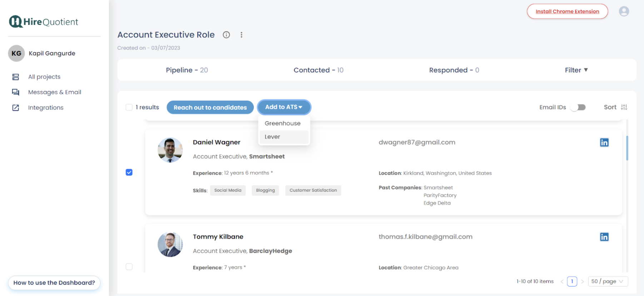The height and width of the screenshot is (296, 644).
Task: Uncheck Daniel Wagner's candidate checkbox
Action: click(x=129, y=172)
